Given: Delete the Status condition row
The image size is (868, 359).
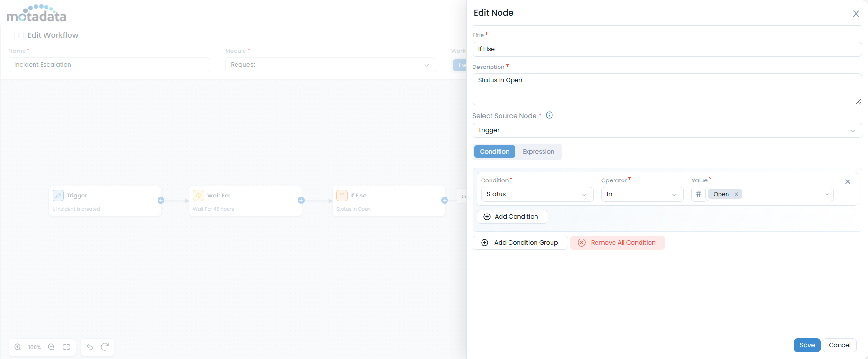Looking at the screenshot, I should tap(847, 182).
